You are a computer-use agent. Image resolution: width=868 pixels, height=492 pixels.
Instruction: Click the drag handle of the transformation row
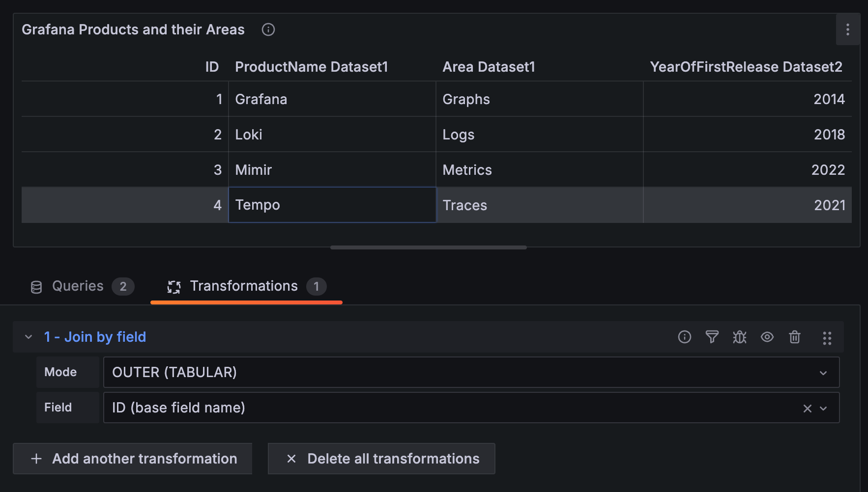click(x=827, y=338)
